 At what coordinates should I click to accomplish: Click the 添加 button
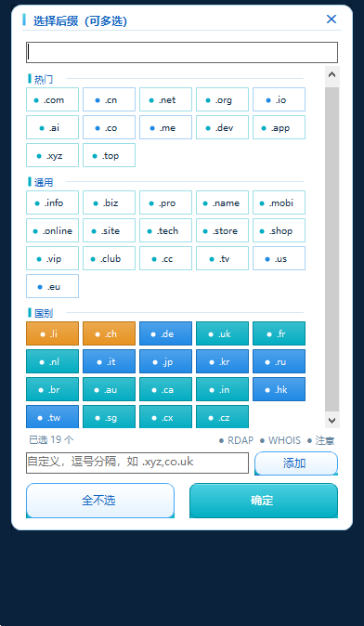(x=296, y=463)
